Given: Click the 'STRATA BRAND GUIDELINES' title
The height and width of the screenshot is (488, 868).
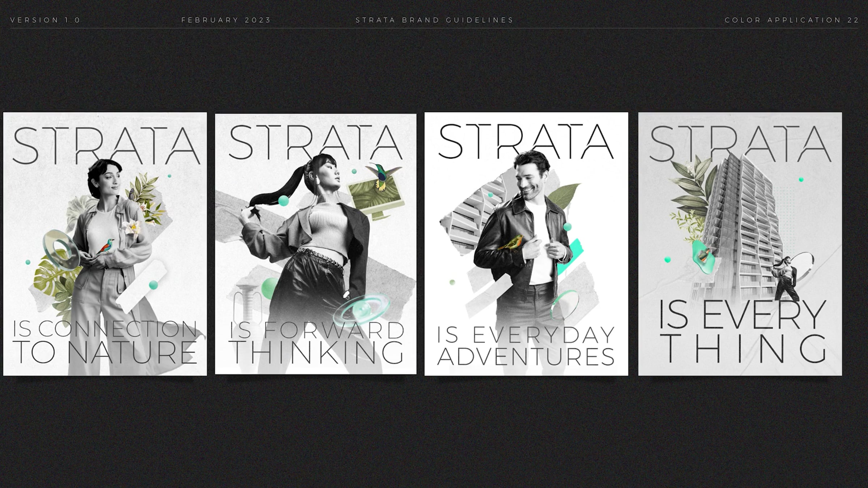Looking at the screenshot, I should click(434, 20).
